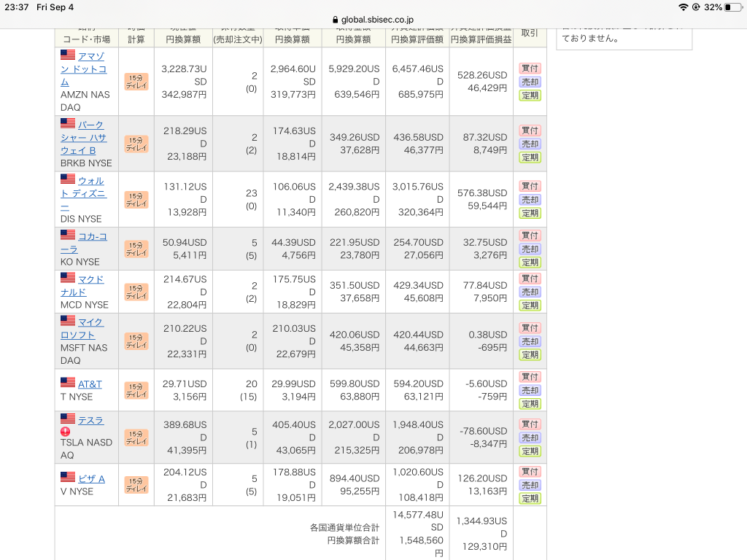Click the 定期 recurring button for MSFT

tap(530, 355)
